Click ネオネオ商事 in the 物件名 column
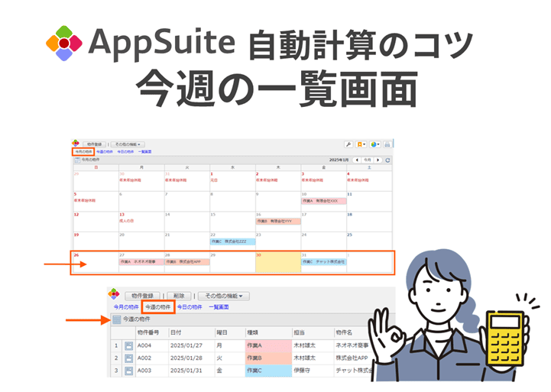551x392 pixels. point(352,346)
